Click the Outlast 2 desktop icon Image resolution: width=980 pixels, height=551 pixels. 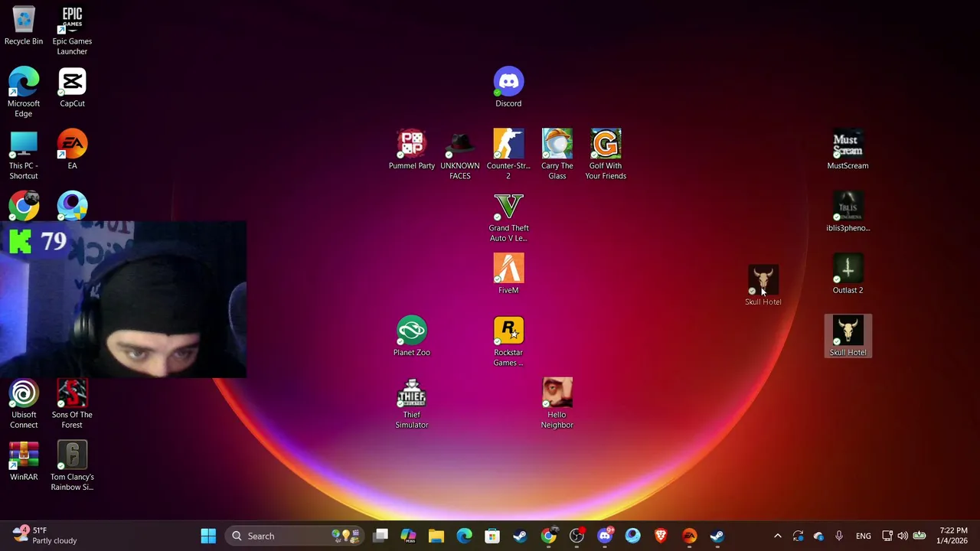848,274
